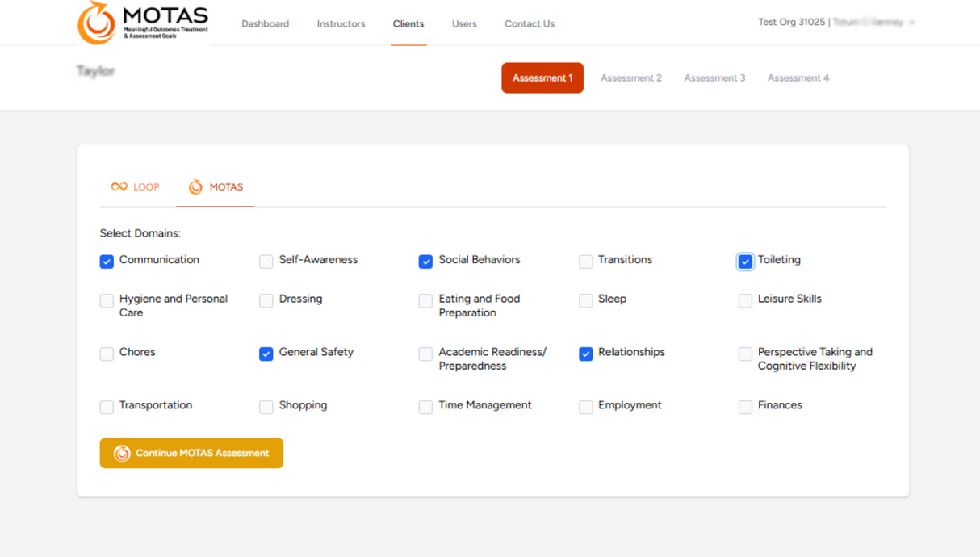Click the LOOP infinity icon
This screenshot has width=980, height=557.
click(x=119, y=186)
